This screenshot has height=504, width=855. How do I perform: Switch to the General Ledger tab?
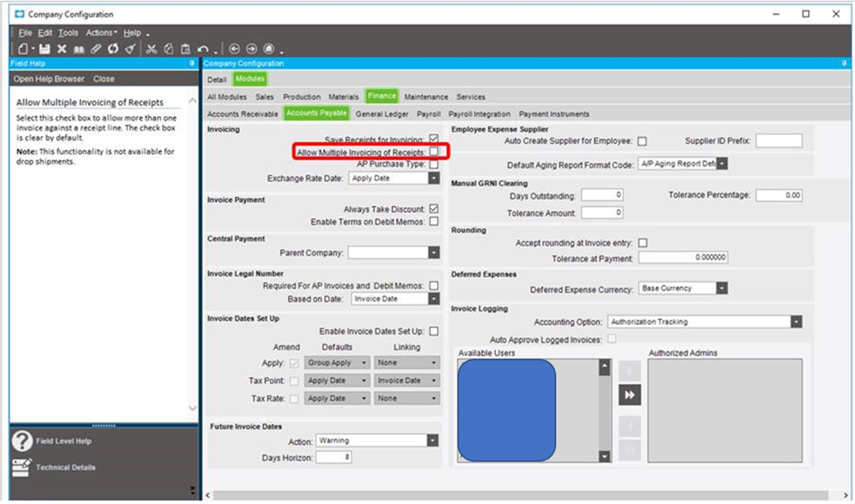point(382,114)
